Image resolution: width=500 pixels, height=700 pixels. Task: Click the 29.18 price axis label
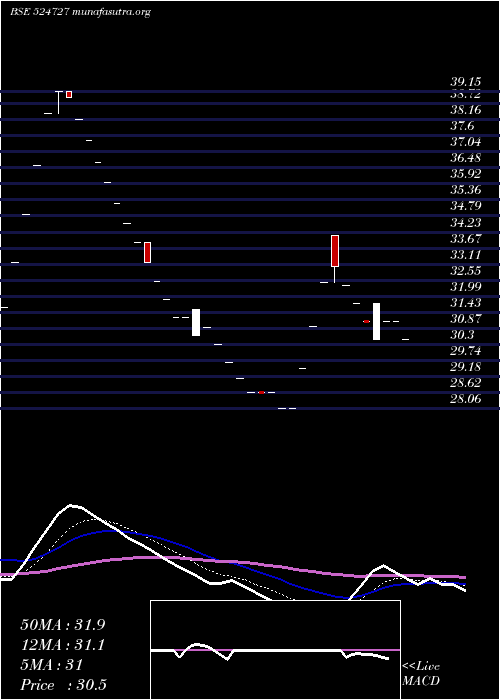(x=465, y=367)
